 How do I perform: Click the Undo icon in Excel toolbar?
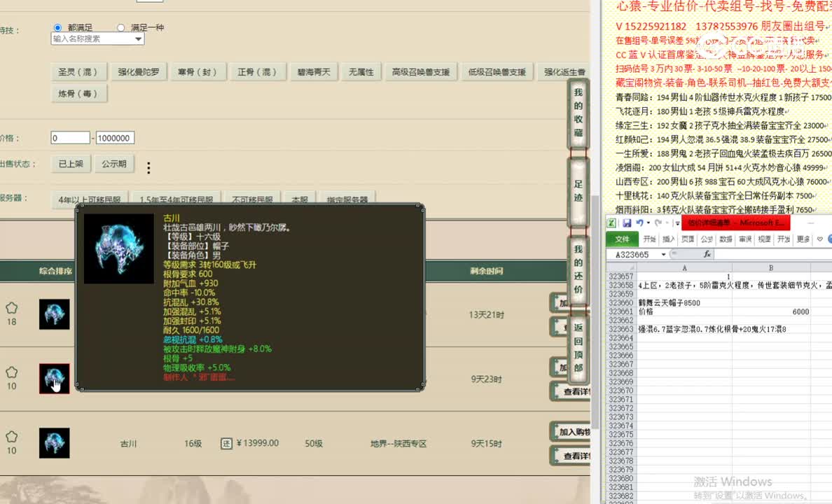[x=639, y=223]
